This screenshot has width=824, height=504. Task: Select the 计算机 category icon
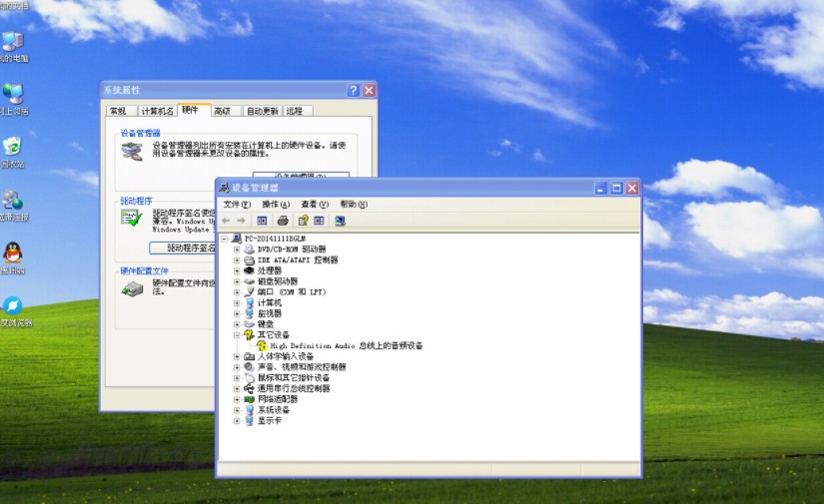click(x=249, y=303)
